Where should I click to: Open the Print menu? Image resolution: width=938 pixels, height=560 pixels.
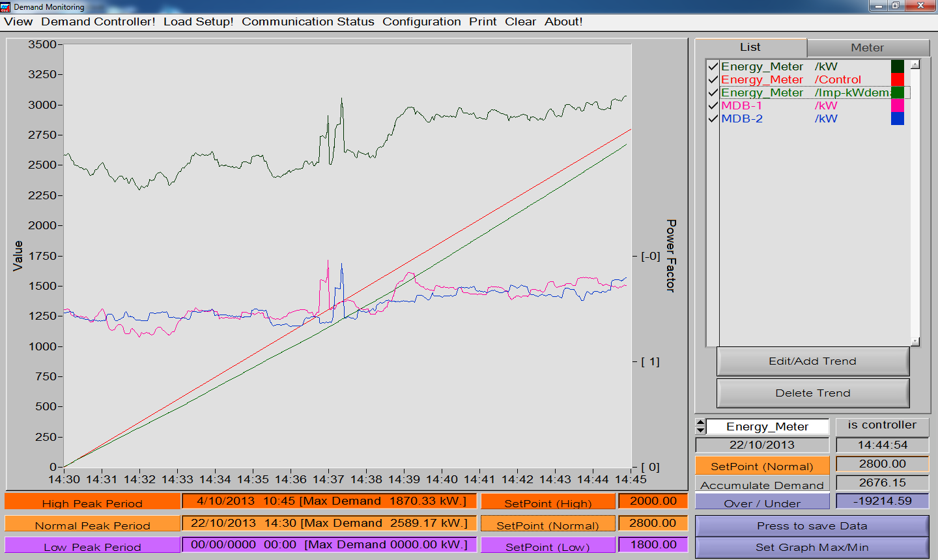[x=483, y=21]
